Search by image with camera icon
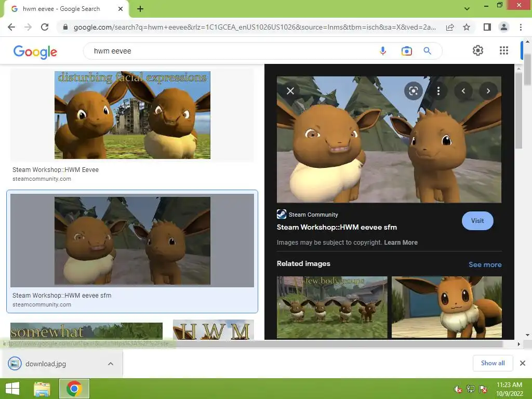 [406, 51]
